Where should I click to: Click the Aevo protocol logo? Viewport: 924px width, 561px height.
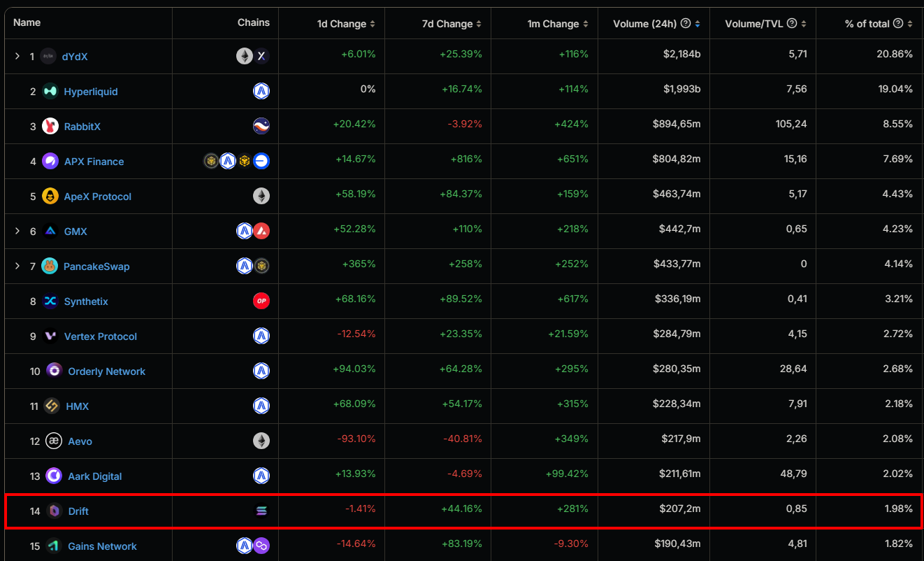(53, 441)
